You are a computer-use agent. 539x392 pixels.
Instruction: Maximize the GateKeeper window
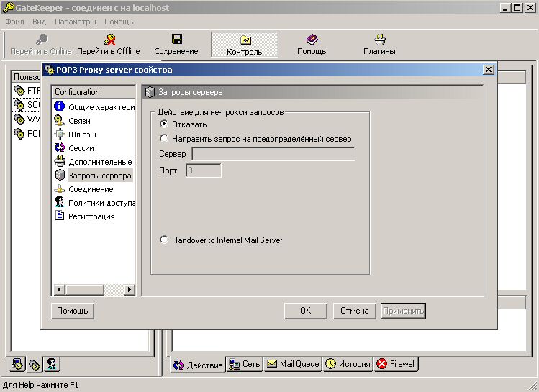517,8
